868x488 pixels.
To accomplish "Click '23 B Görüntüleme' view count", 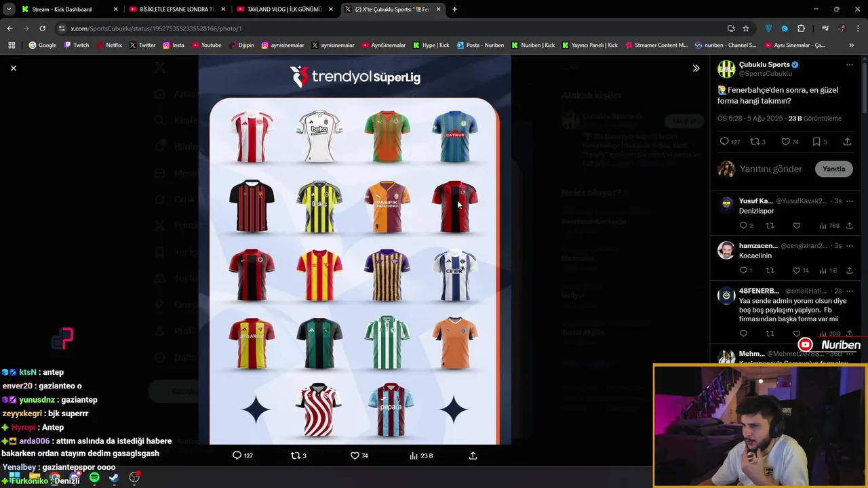I will (x=814, y=119).
